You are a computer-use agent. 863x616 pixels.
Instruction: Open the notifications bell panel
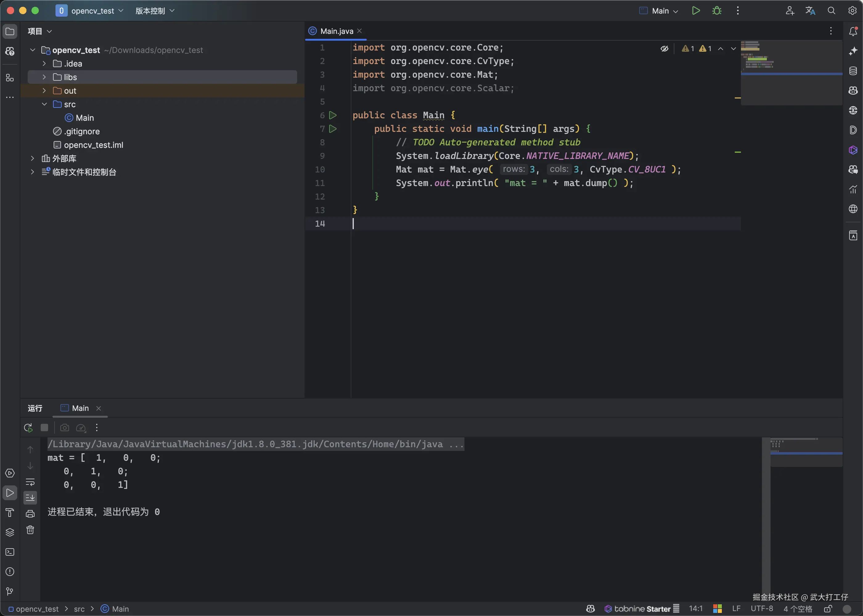tap(853, 31)
